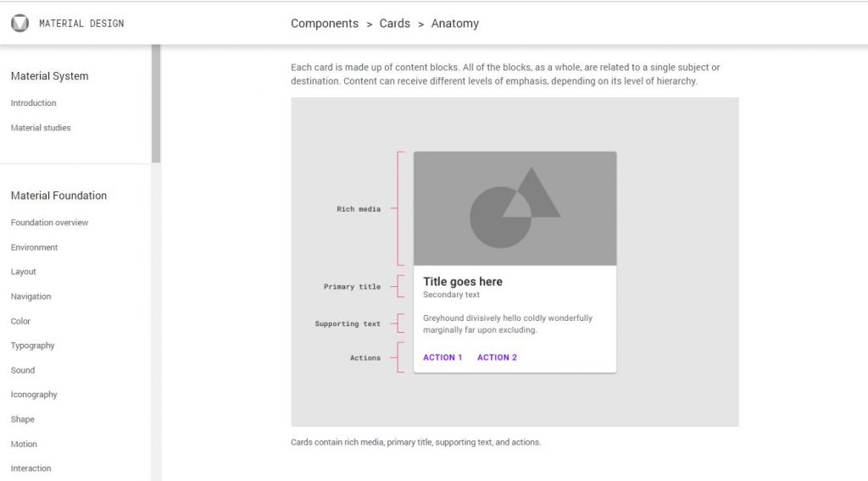The width and height of the screenshot is (868, 481).
Task: Navigate to the Navigation page
Action: tap(31, 296)
